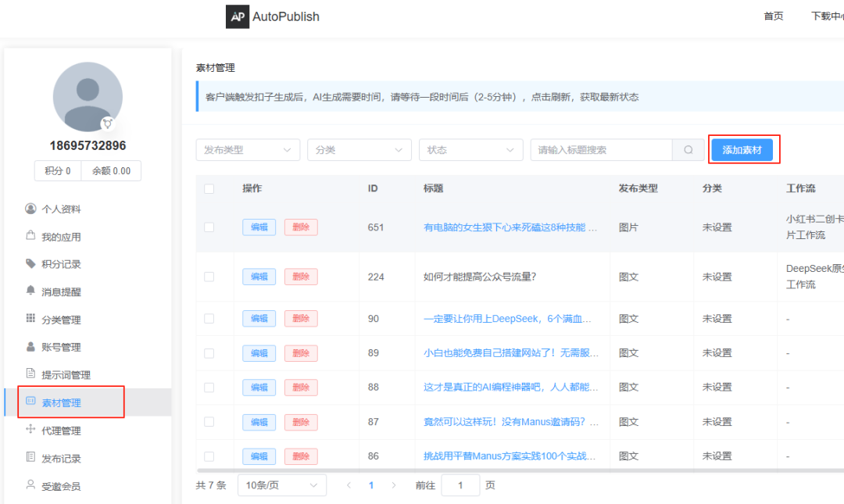Image resolution: width=844 pixels, height=504 pixels.
Task: Check the row with ID 89
Action: (x=209, y=353)
